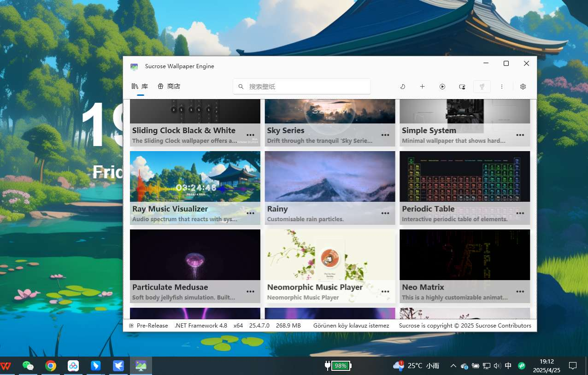Switch input method via 中 indicator

(x=508, y=366)
